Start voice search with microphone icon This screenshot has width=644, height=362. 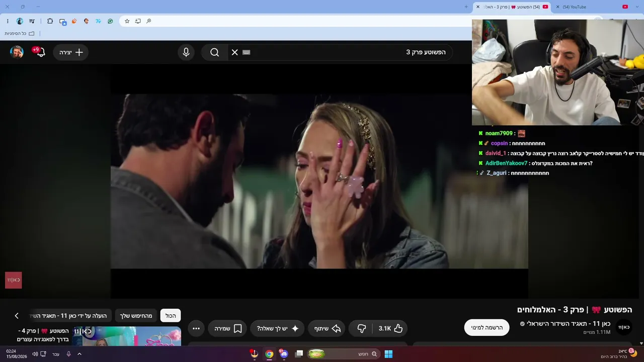point(186,52)
